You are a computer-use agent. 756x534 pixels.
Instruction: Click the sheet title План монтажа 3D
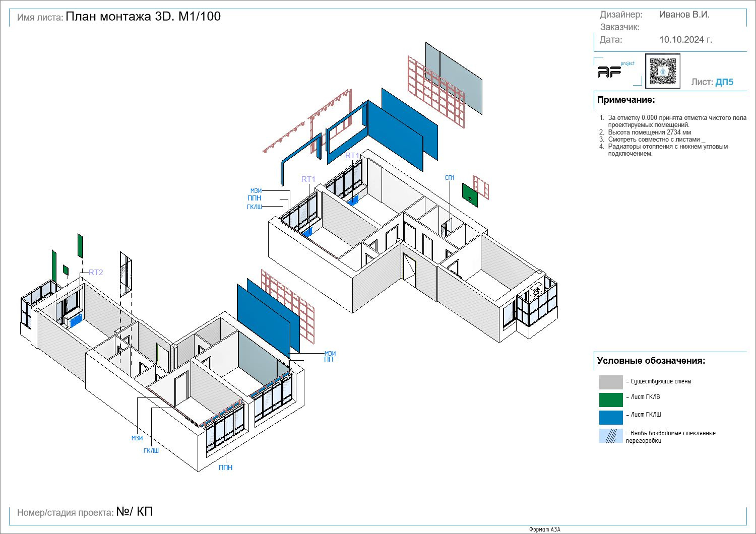coord(143,17)
